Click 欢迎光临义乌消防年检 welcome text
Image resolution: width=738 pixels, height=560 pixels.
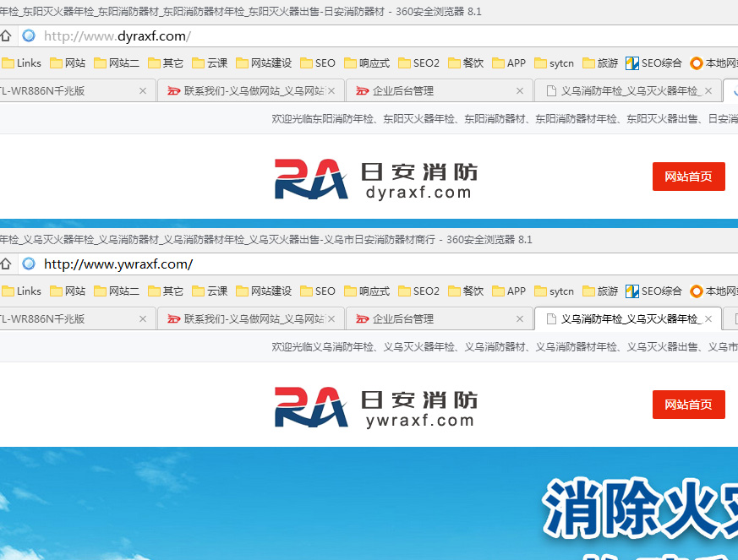tap(505, 347)
